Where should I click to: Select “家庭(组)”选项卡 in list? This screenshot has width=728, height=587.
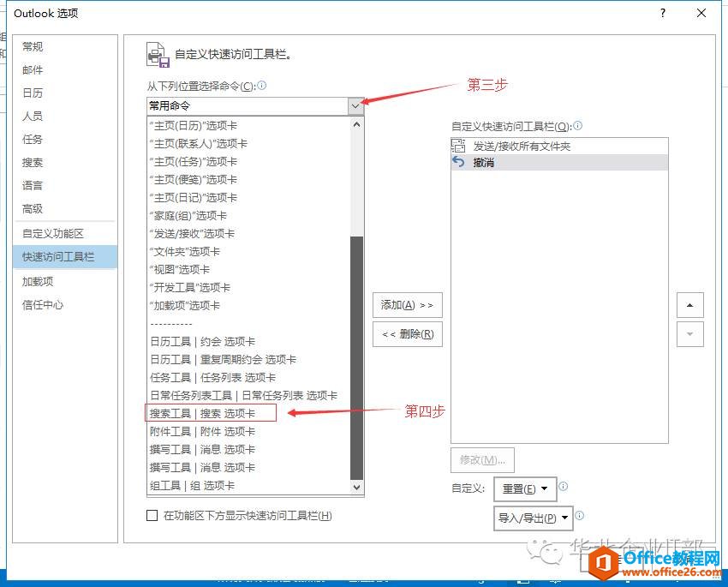click(248, 215)
